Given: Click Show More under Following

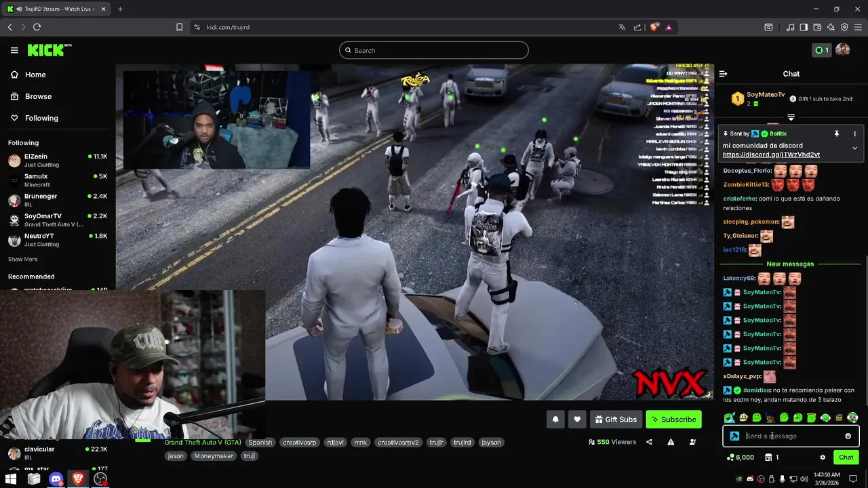Looking at the screenshot, I should [x=22, y=259].
